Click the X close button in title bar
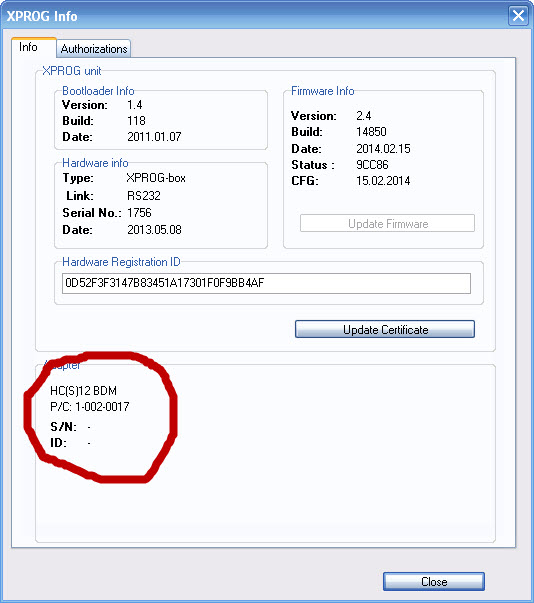Screen dimensions: 534x603 point(518,16)
